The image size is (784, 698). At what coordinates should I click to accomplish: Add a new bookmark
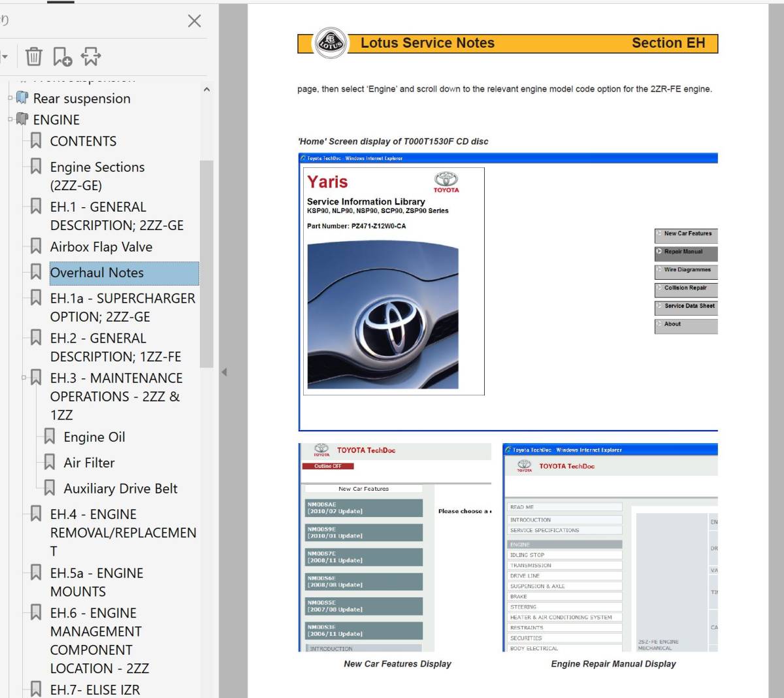62,57
